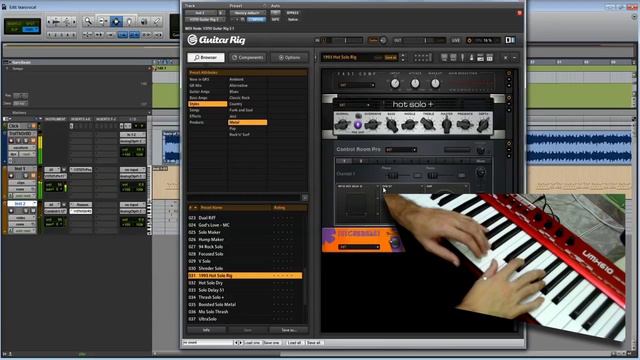
Task: Click the tapedeck icon right of the metronome
Action: pyautogui.click(x=480, y=58)
